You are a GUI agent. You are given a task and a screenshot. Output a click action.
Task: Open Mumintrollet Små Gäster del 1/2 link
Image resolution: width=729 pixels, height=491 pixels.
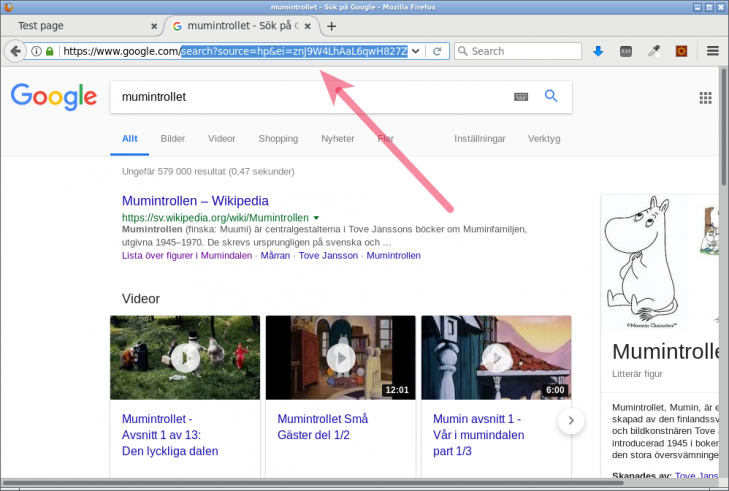pos(323,427)
